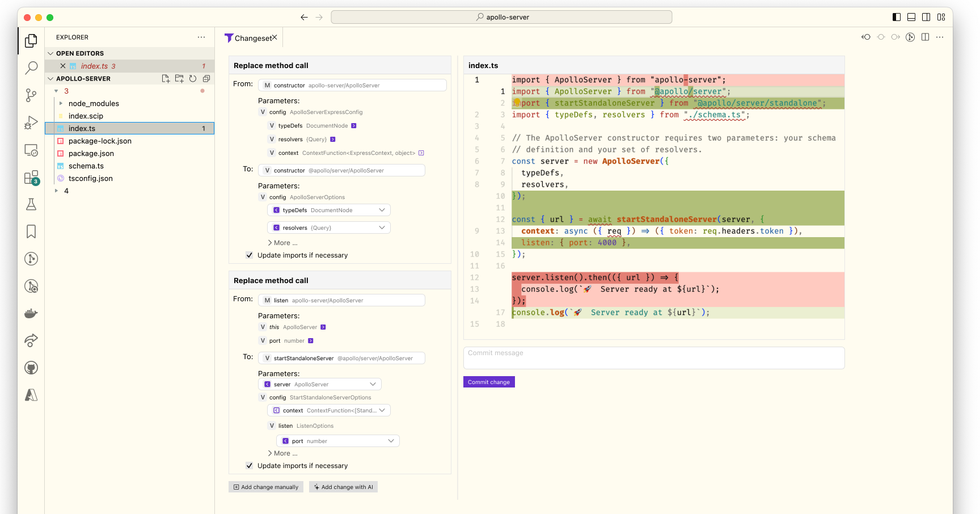980x514 pixels.
Task: Open the server ApolloServer dropdown
Action: pos(320,384)
